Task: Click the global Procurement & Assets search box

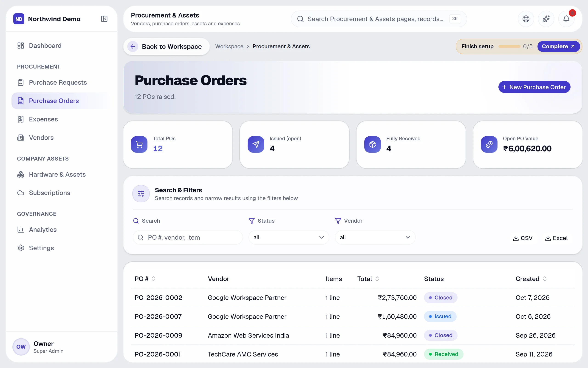Action: click(x=379, y=19)
